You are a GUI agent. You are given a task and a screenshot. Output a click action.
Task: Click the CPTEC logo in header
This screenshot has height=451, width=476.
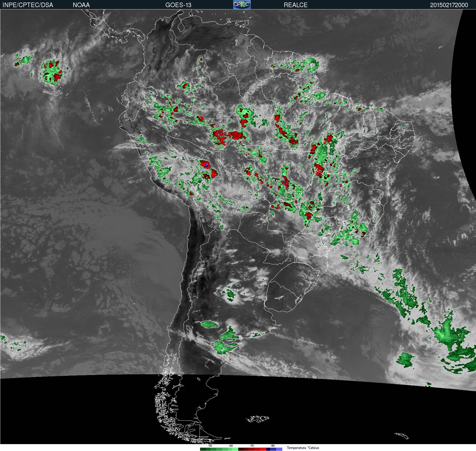point(242,5)
